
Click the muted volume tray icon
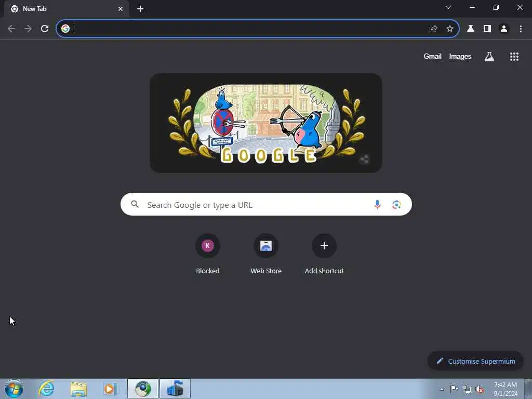tap(480, 389)
